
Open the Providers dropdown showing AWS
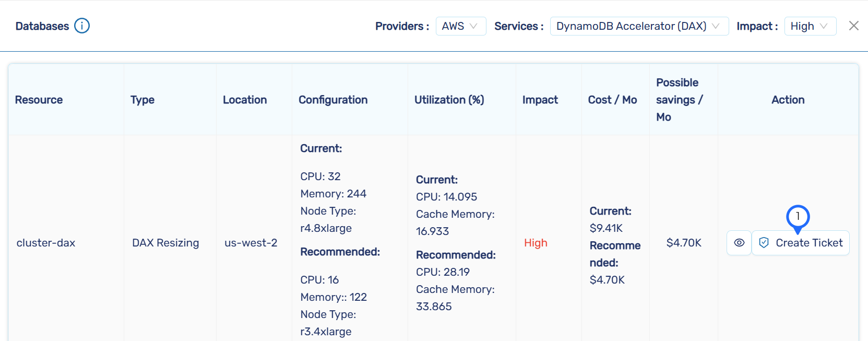coord(460,26)
